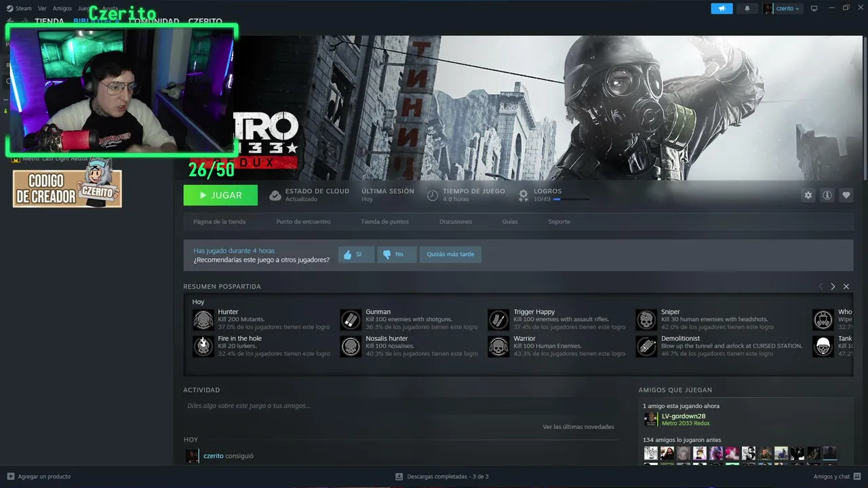Click the 'Kill 100 Human Enemies.' text
Viewport: 868px width, 488px height.
(547, 346)
